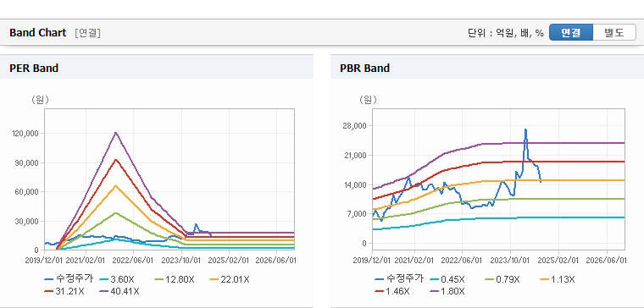The image size is (644, 308).
Task: Toggle the 0.79X legend entry
Action: click(x=502, y=279)
